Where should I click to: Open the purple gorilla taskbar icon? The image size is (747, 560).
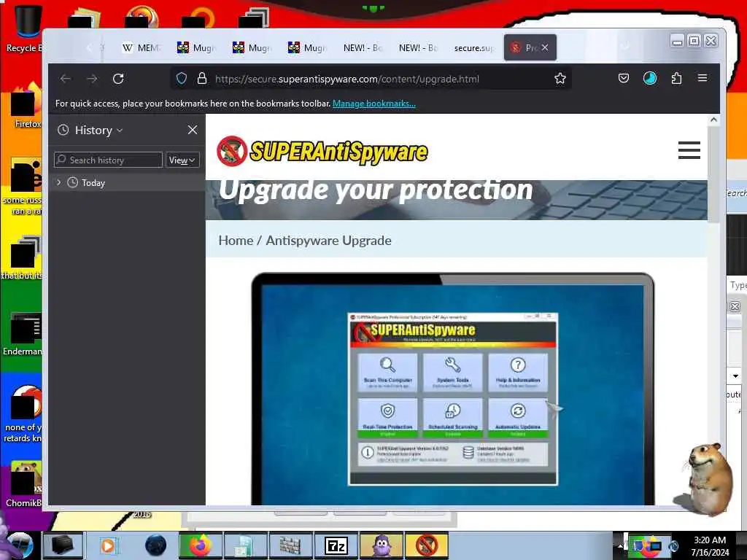(x=381, y=545)
